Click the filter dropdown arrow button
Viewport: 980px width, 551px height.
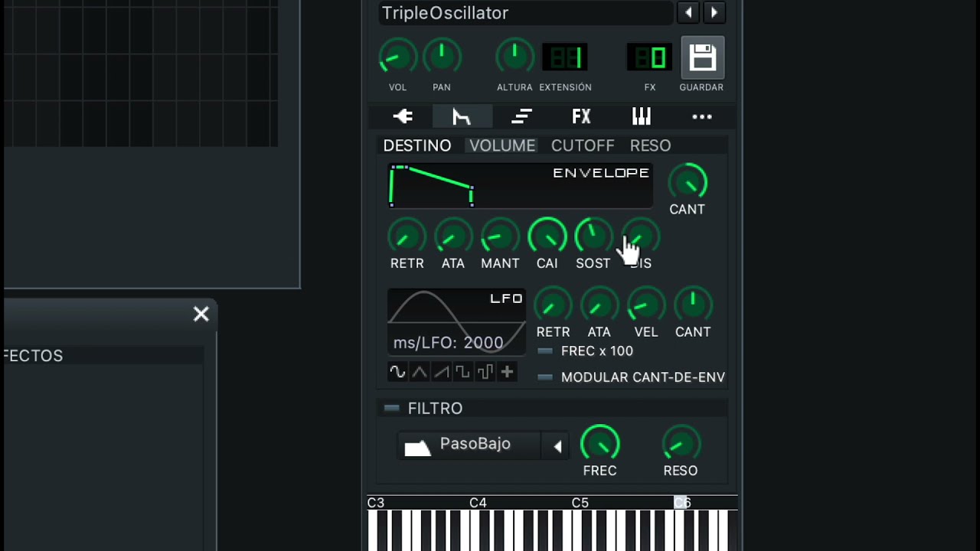tap(557, 447)
